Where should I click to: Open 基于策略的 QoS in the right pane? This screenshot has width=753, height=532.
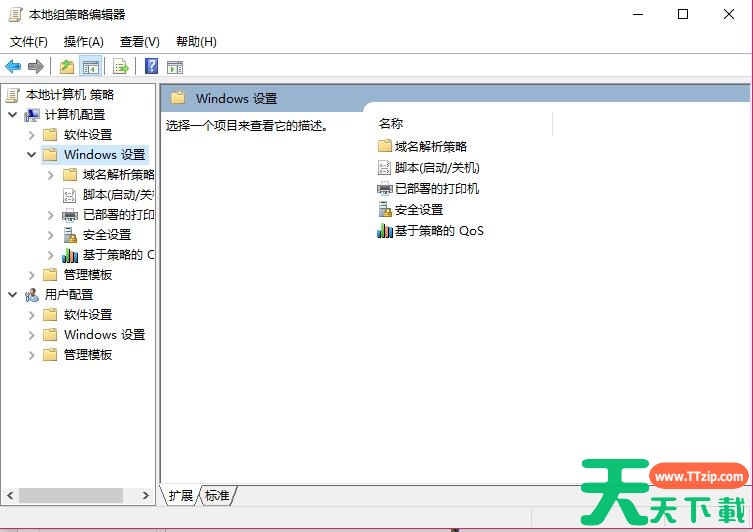point(438,231)
